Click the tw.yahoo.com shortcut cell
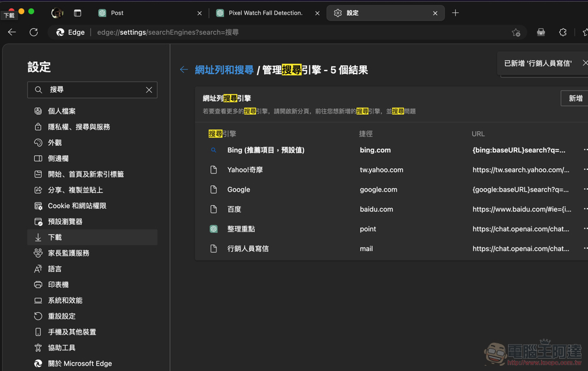Screen dimensions: 588x371 coord(382,169)
